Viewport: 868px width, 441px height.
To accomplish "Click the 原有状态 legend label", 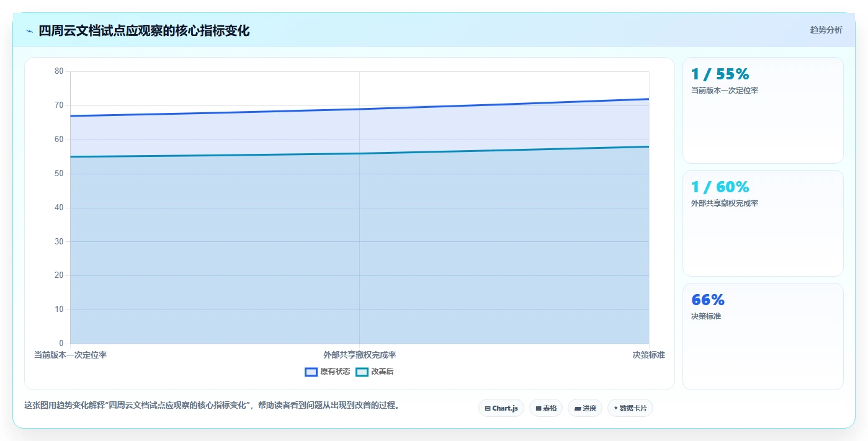I will click(x=335, y=372).
